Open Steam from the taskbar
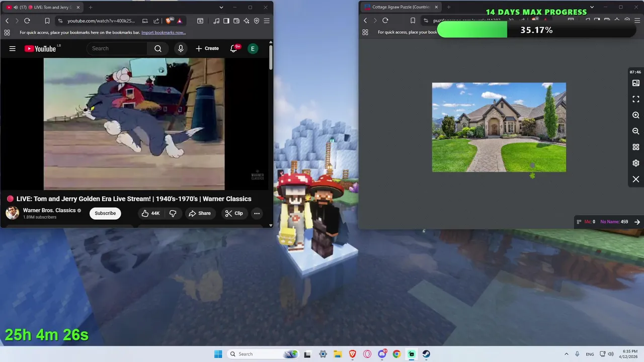 (426, 354)
